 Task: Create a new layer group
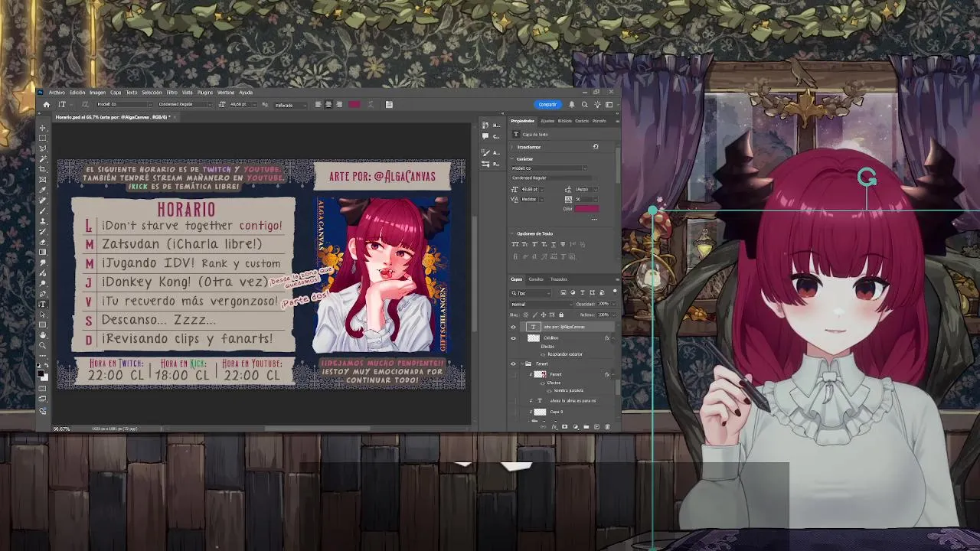pyautogui.click(x=586, y=426)
